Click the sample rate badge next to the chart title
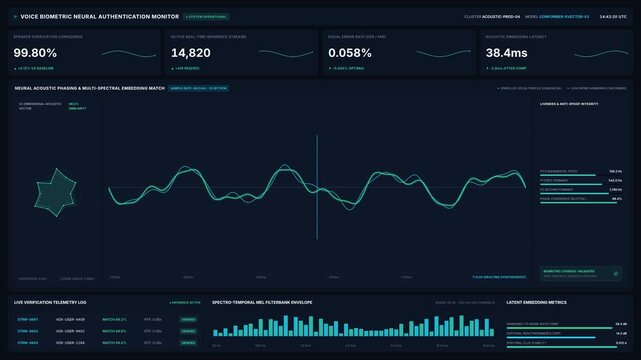Screen dimensions: 641x360 click(x=199, y=88)
